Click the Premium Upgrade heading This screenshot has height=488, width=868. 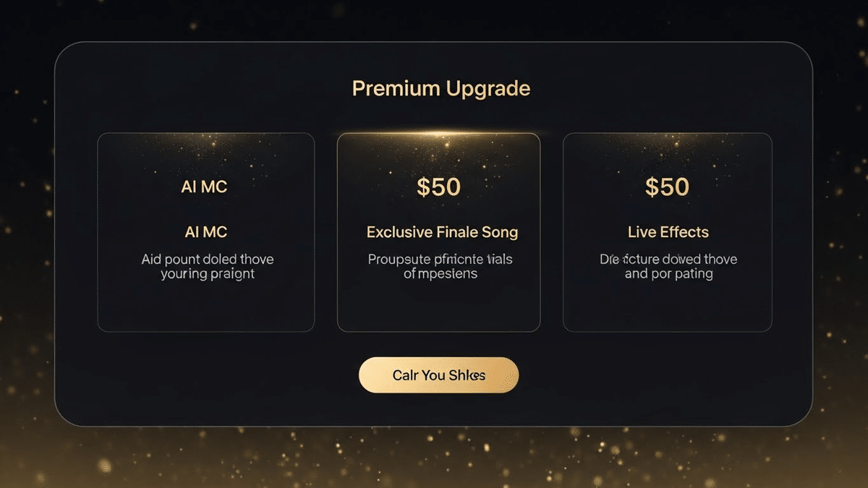pos(441,89)
